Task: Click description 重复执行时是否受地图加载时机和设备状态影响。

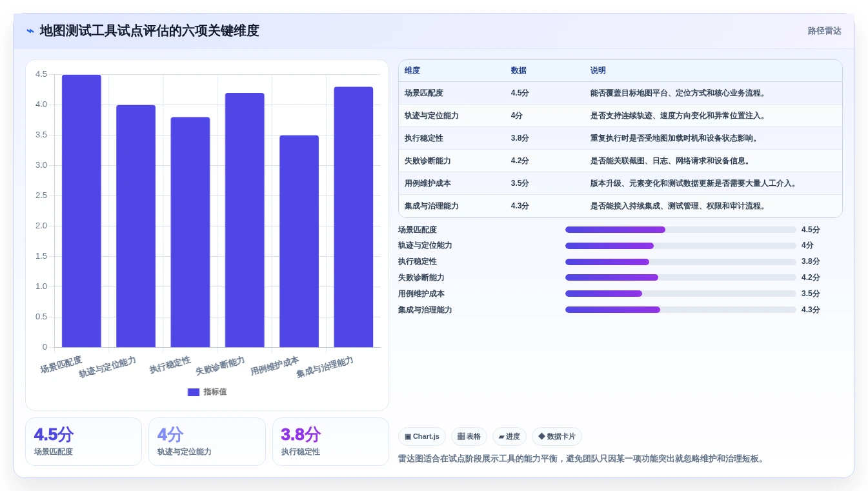Action: (674, 138)
